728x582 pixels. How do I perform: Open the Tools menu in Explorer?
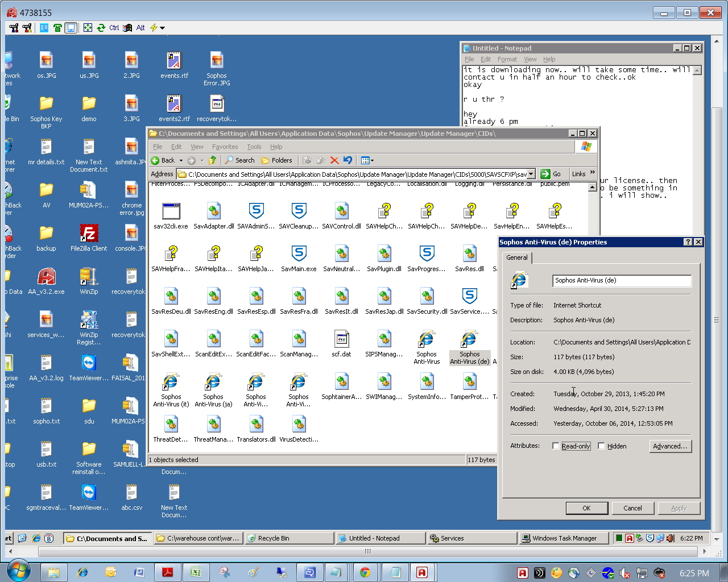point(254,147)
